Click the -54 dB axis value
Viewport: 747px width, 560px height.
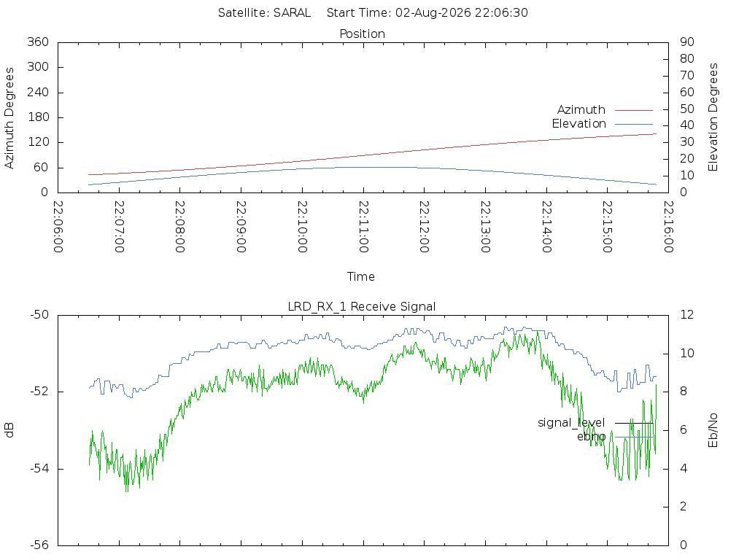40,469
